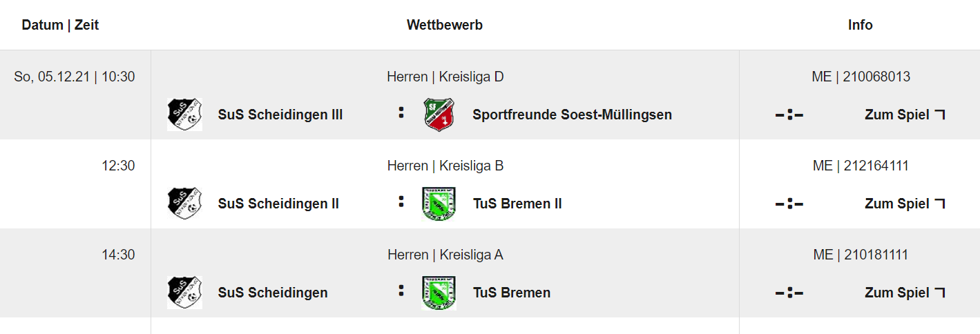
Task: Open Sportfreunde Soest-Müllingsen team page
Action: coord(572,115)
